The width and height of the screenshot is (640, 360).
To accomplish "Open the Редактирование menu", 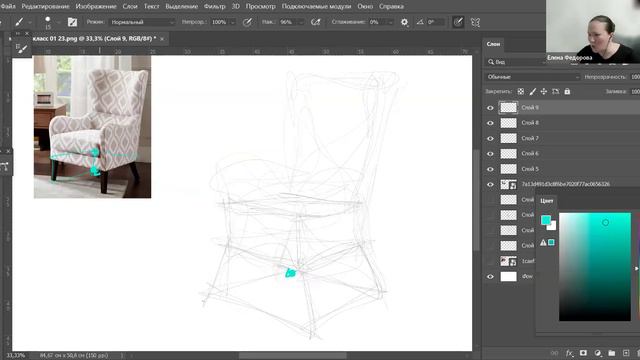I will click(45, 7).
